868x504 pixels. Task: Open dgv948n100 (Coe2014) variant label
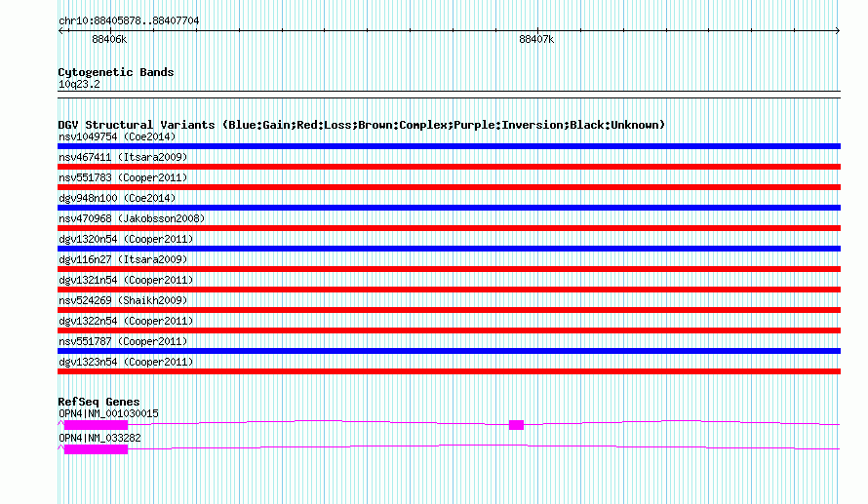[117, 198]
